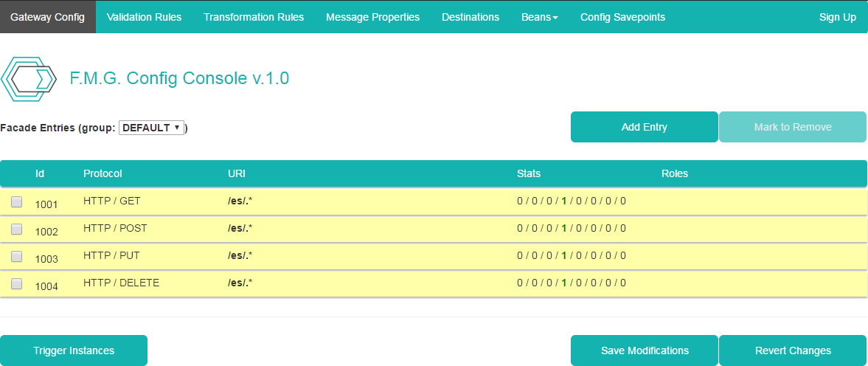Go to Transformation Rules tab
This screenshot has height=366, width=868.
click(254, 17)
